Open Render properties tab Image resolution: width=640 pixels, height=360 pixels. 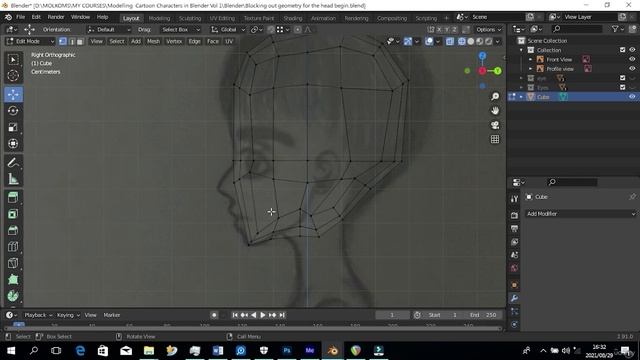click(x=514, y=215)
